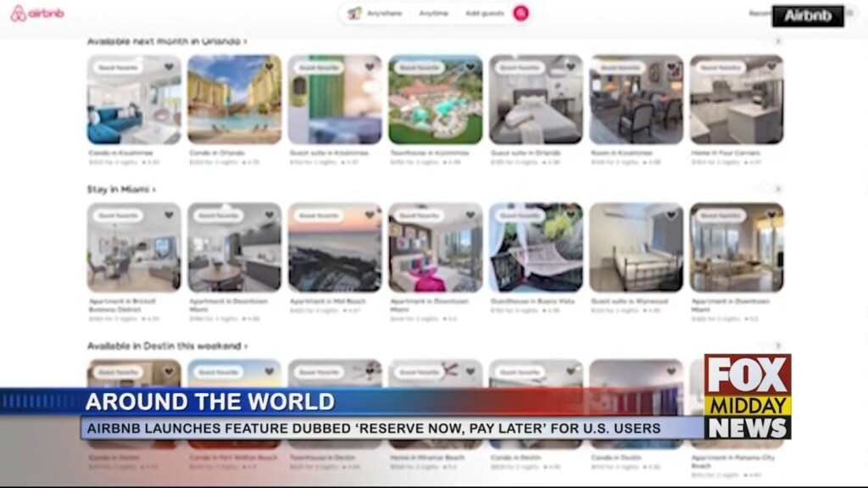Click the Guest suite in Kissimmee title
Screen dimensions: 868x488
329,152
